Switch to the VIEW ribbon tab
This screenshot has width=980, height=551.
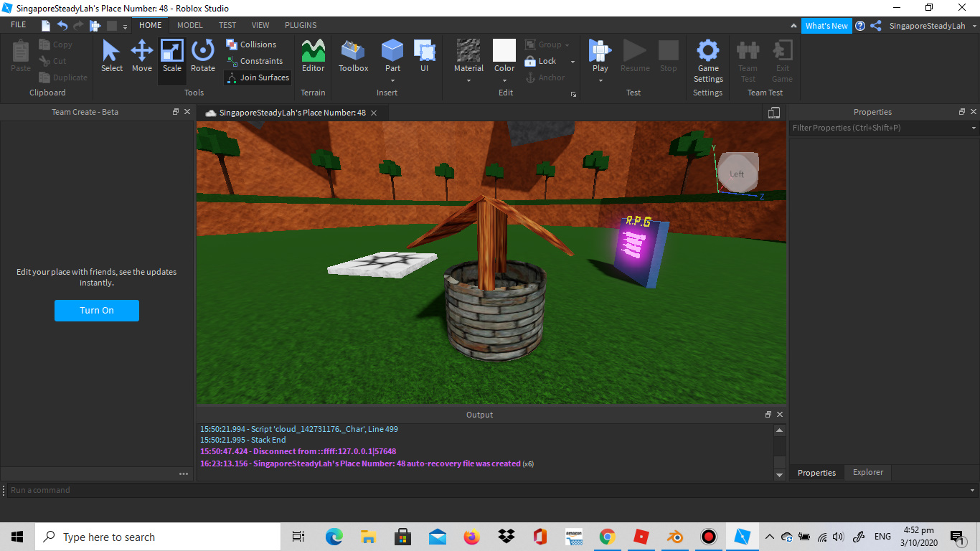pos(260,25)
